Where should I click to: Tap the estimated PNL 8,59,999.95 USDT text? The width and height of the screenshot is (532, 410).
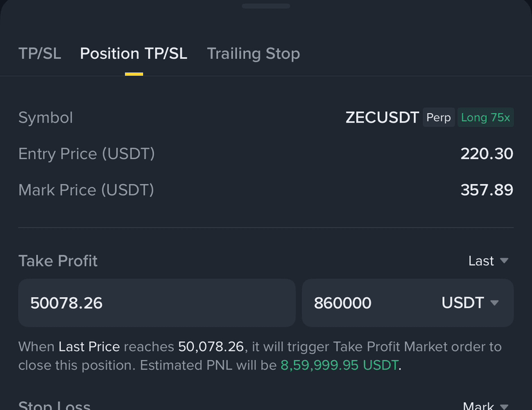click(339, 365)
